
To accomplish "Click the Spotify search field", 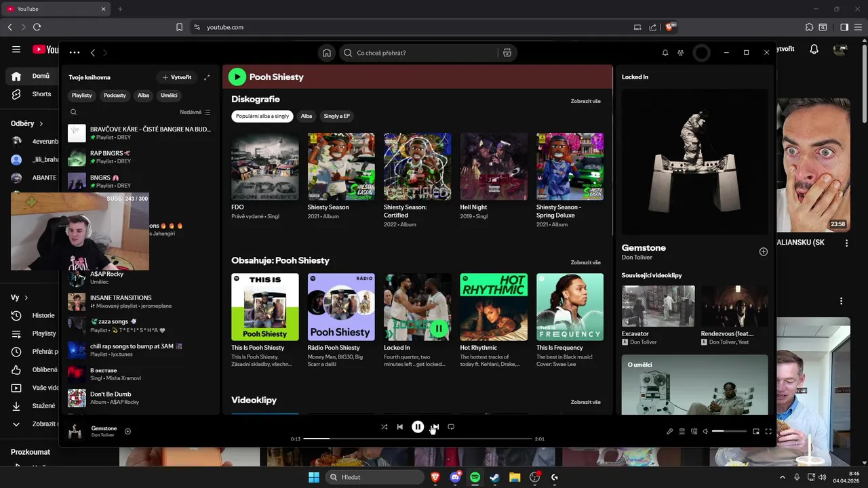I will point(420,53).
